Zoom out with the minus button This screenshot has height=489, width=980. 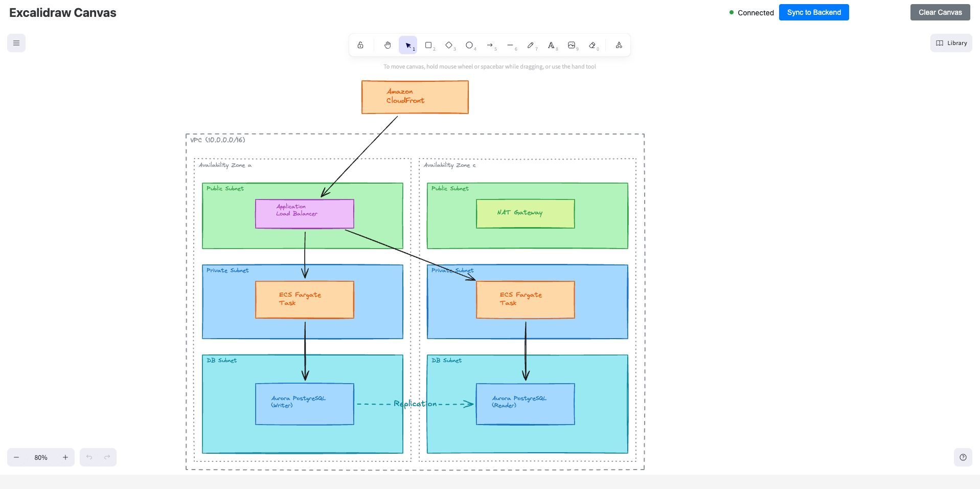click(16, 457)
